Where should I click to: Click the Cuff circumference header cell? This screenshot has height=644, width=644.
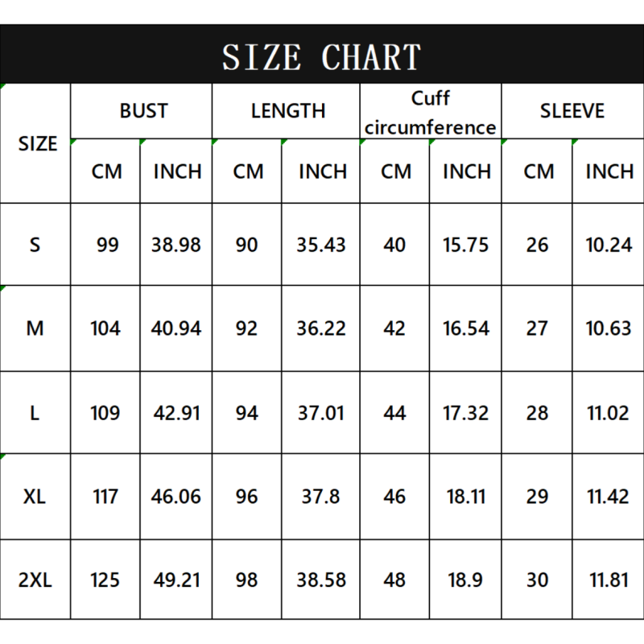click(431, 113)
